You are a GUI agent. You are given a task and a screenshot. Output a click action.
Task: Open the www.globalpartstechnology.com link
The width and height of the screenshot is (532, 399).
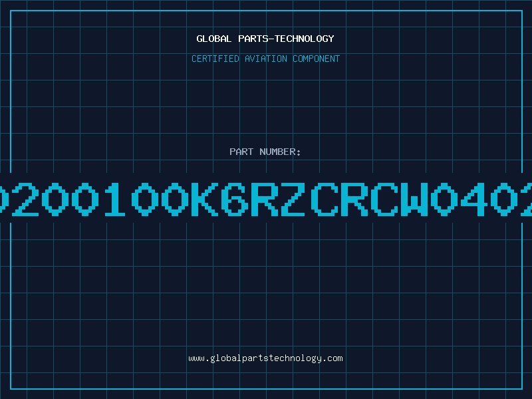click(x=265, y=358)
